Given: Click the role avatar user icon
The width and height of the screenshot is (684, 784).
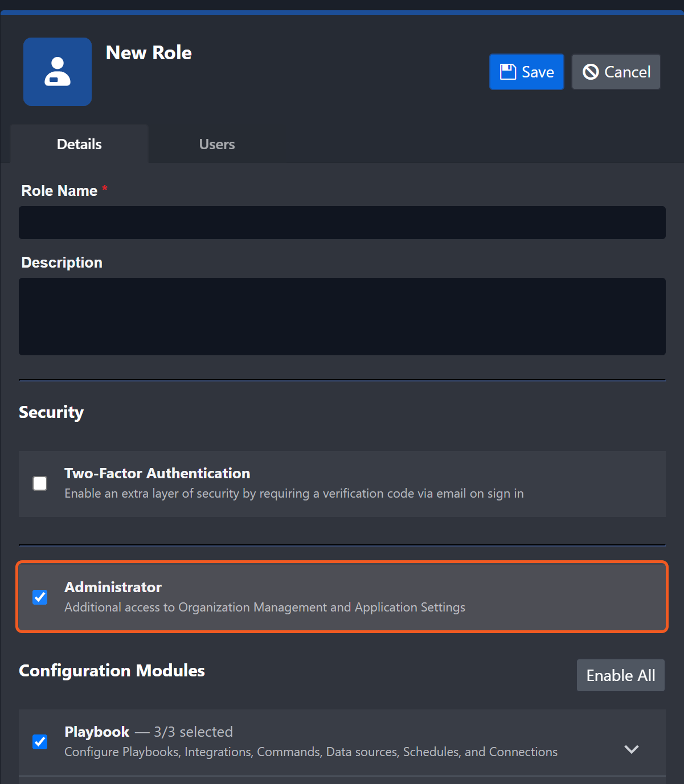Looking at the screenshot, I should coord(58,72).
